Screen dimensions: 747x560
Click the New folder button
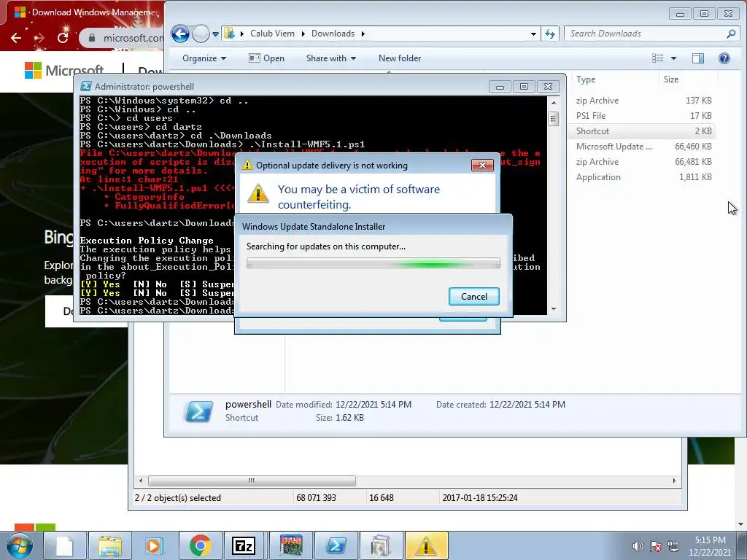coord(400,58)
